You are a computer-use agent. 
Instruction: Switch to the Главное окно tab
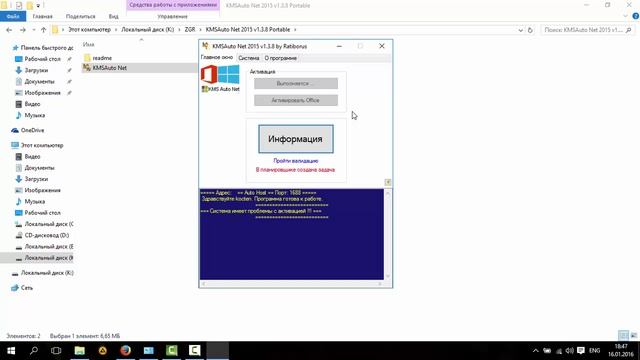click(217, 58)
